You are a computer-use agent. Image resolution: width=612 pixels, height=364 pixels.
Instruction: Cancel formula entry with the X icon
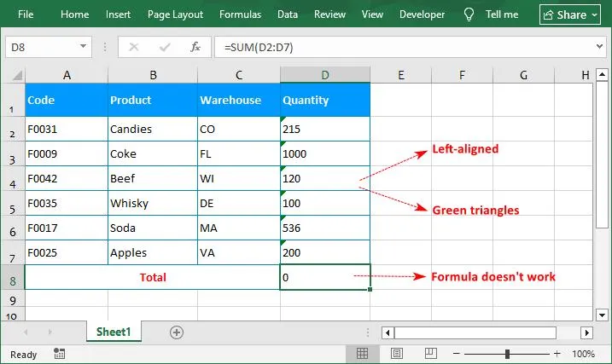click(133, 47)
